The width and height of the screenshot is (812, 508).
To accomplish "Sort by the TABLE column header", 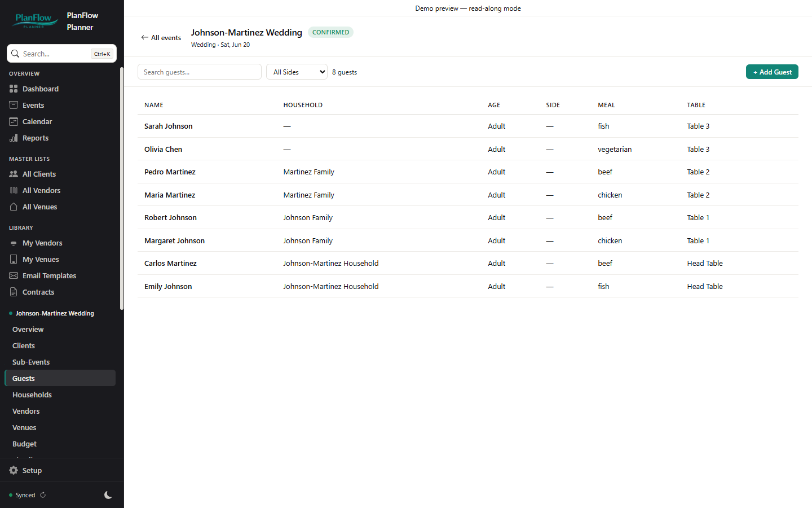I will point(696,105).
